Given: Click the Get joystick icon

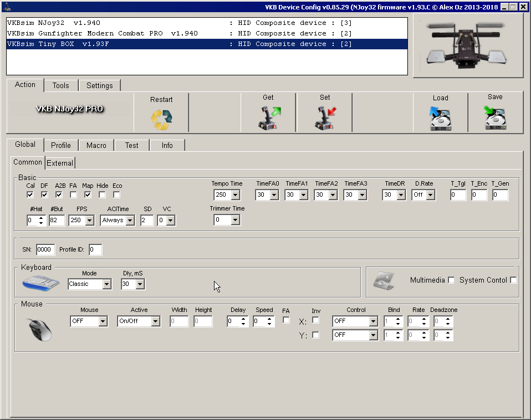Looking at the screenshot, I should [269, 118].
